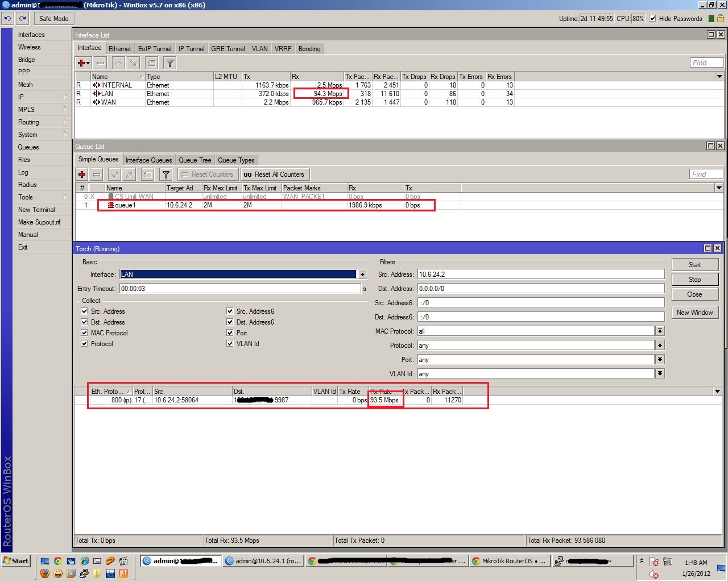Open the filter funnel in Interface List
728x582 pixels.
coord(169,63)
